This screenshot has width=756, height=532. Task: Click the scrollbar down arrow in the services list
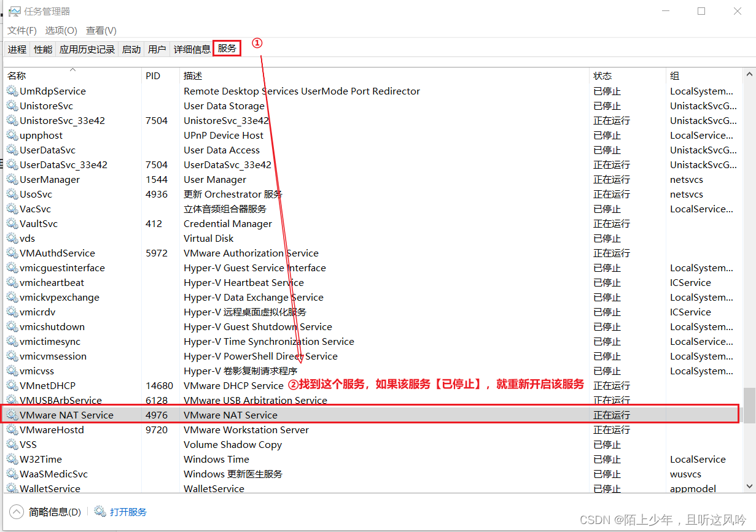(749, 486)
